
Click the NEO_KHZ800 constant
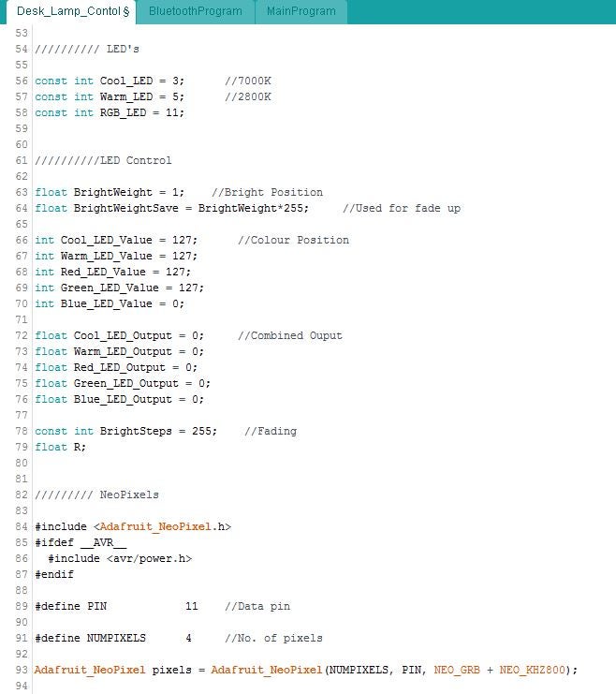[x=535, y=670]
